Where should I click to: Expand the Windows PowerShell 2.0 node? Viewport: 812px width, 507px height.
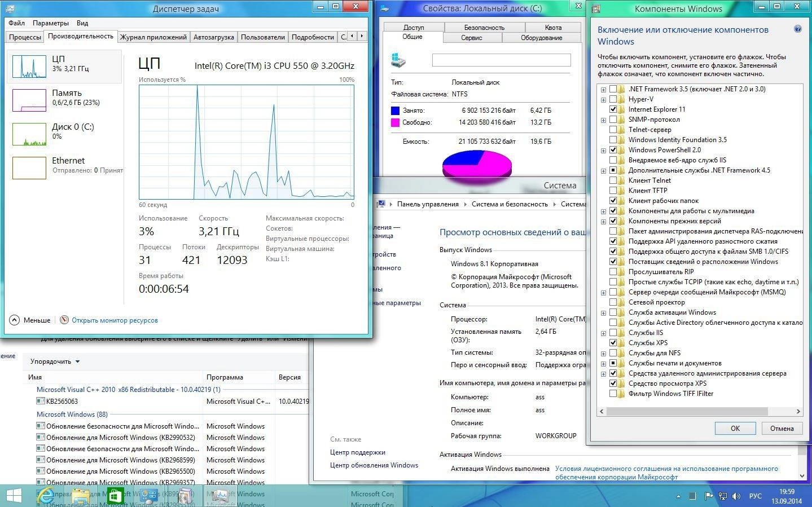click(x=604, y=150)
